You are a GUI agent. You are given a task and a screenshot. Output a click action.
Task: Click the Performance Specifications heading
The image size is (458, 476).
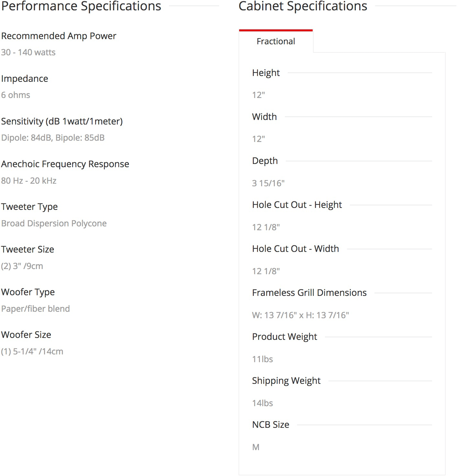pos(81,6)
